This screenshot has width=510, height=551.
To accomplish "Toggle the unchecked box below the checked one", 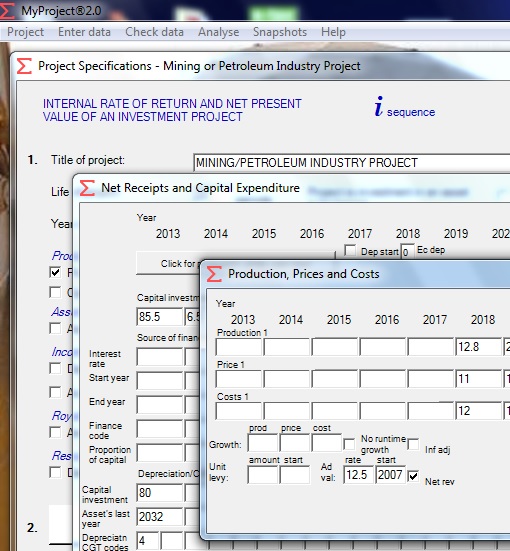I will tap(55, 292).
